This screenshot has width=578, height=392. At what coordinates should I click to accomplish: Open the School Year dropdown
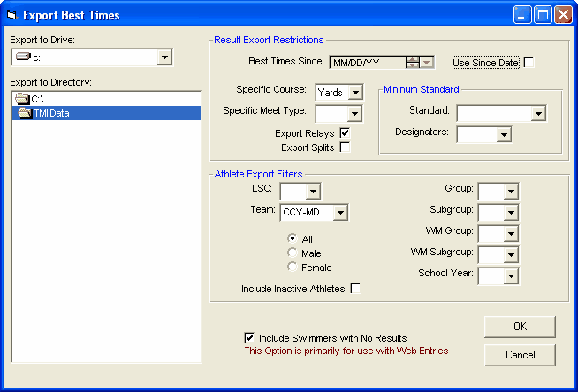(x=510, y=276)
